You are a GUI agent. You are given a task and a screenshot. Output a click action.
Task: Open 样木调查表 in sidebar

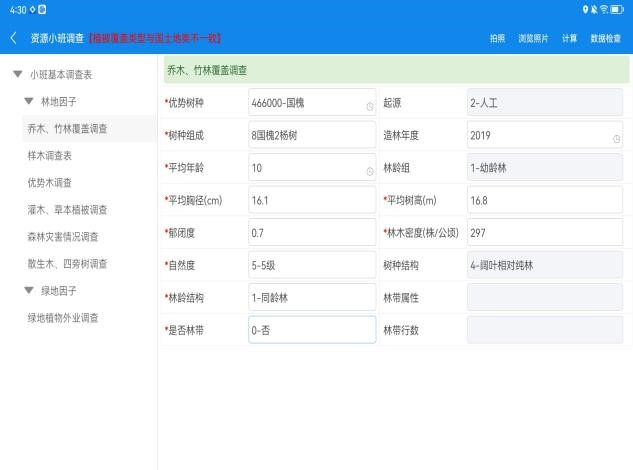coord(50,155)
